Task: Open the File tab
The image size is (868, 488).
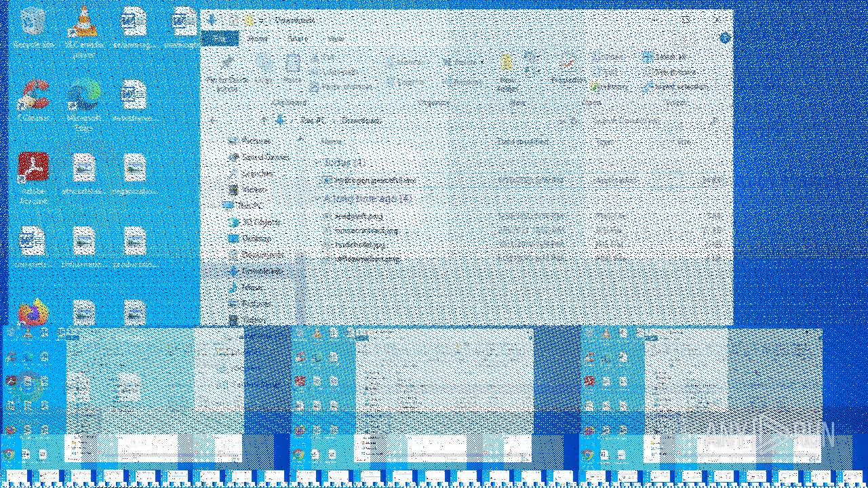Action: tap(220, 39)
